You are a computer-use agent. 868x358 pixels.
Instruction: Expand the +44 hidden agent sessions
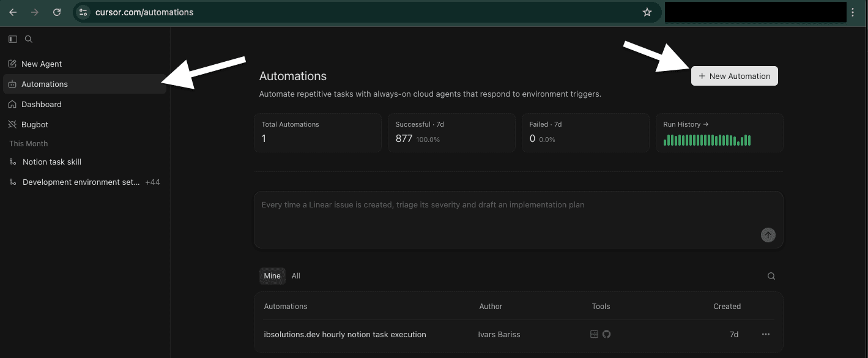pos(153,182)
